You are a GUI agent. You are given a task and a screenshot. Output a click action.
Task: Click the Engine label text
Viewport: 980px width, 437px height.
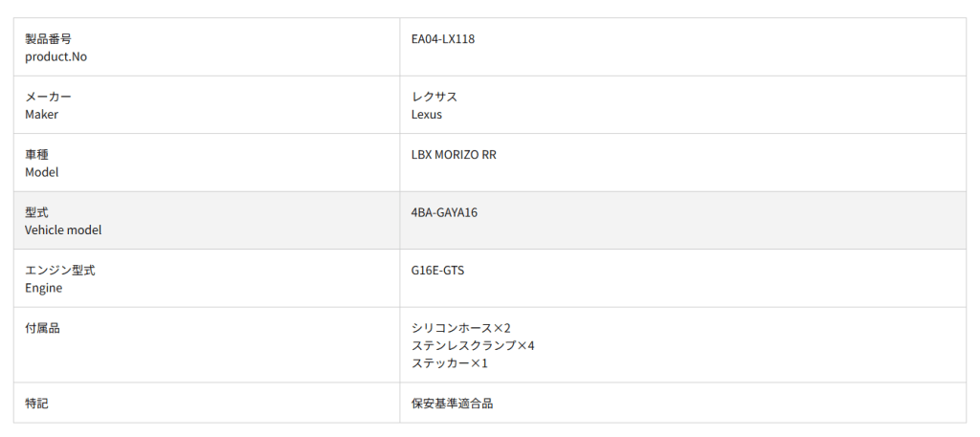(x=44, y=288)
